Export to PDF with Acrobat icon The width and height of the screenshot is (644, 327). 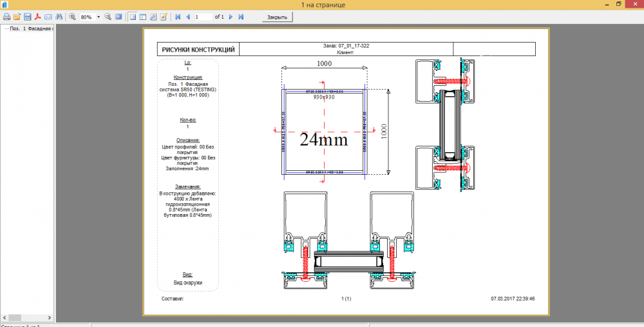(38, 17)
